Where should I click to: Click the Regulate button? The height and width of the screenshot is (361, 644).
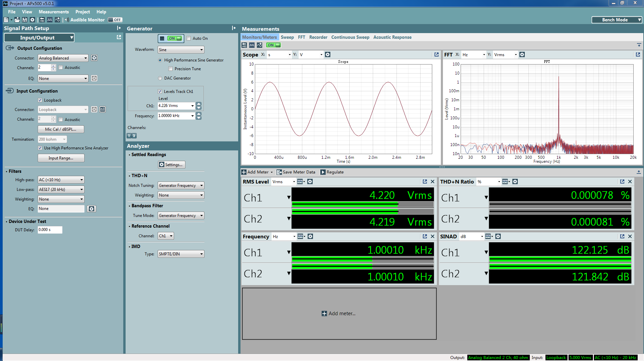pyautogui.click(x=332, y=172)
